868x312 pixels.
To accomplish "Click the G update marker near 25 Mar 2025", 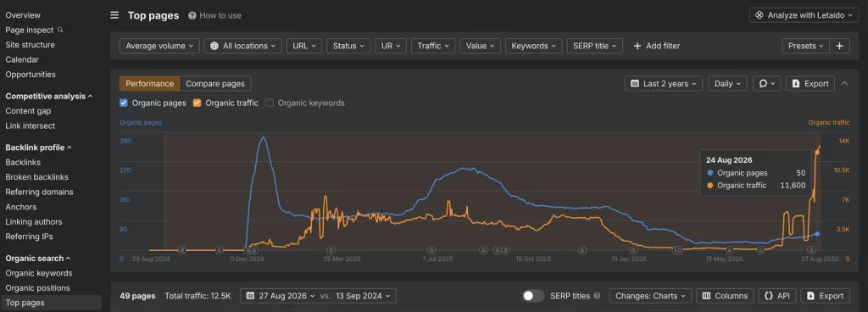I will [x=331, y=251].
